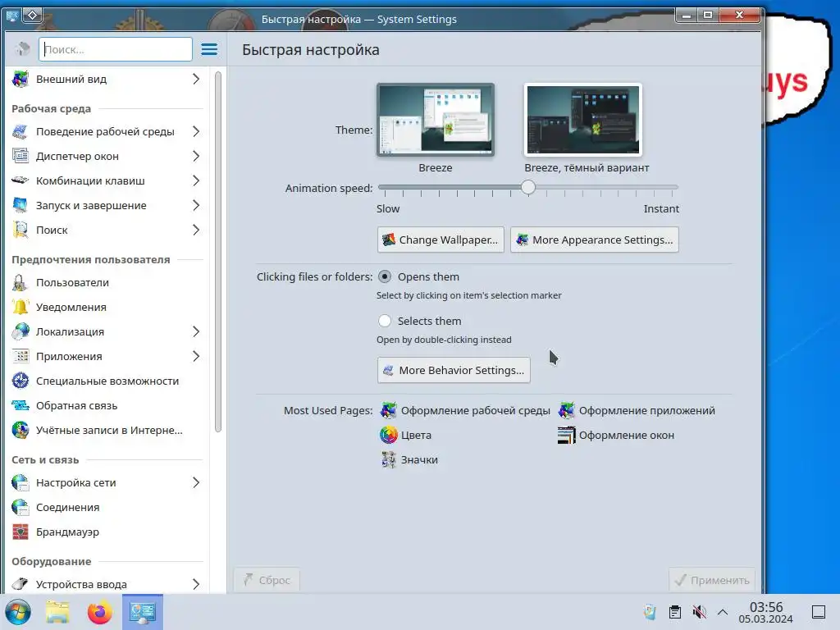The height and width of the screenshot is (630, 840).
Task: Open Специальные возможности settings page
Action: pos(106,381)
